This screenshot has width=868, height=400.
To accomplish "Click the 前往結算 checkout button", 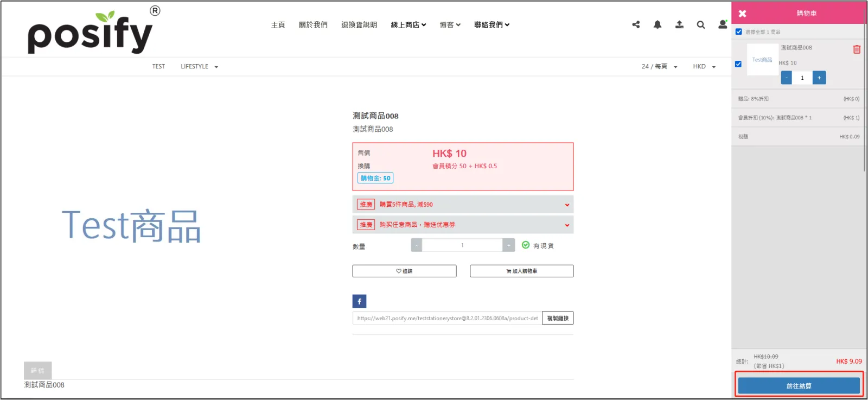I will point(799,386).
